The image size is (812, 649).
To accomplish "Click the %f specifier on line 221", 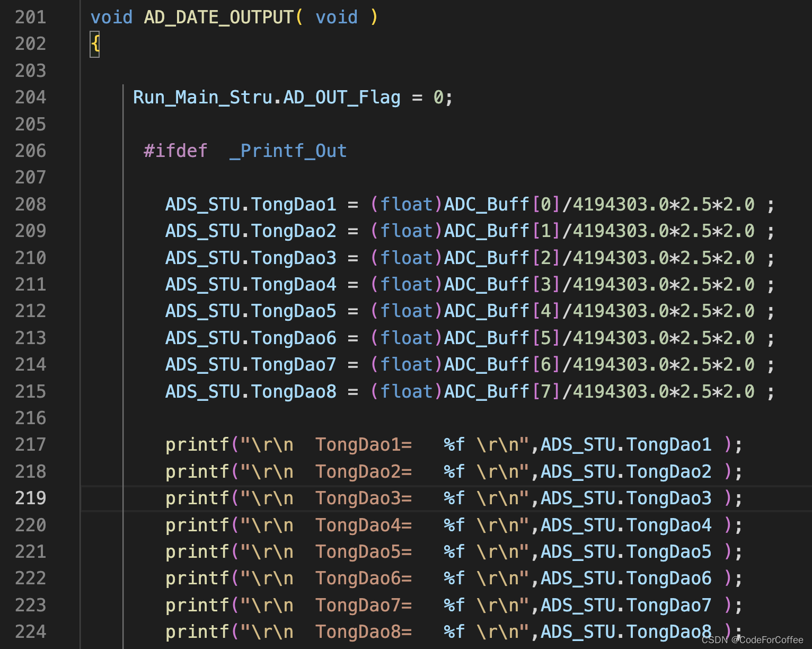I will (x=454, y=552).
